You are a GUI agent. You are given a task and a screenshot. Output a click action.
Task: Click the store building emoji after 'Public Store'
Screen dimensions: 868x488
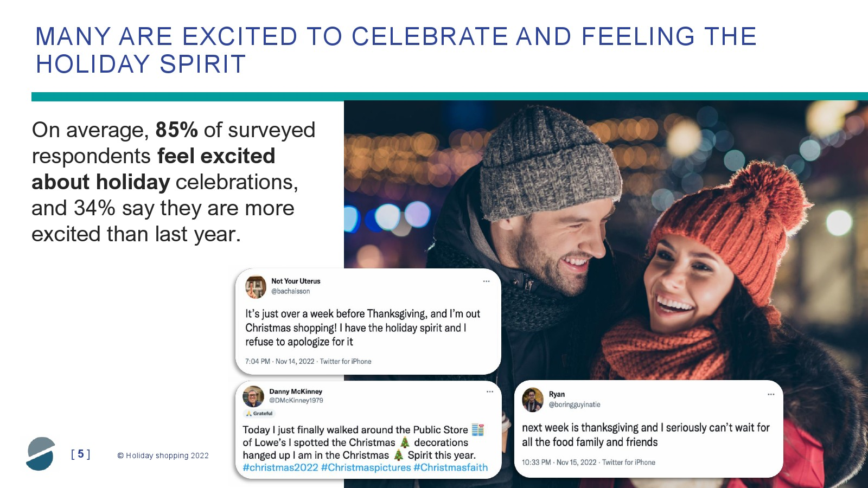click(477, 429)
